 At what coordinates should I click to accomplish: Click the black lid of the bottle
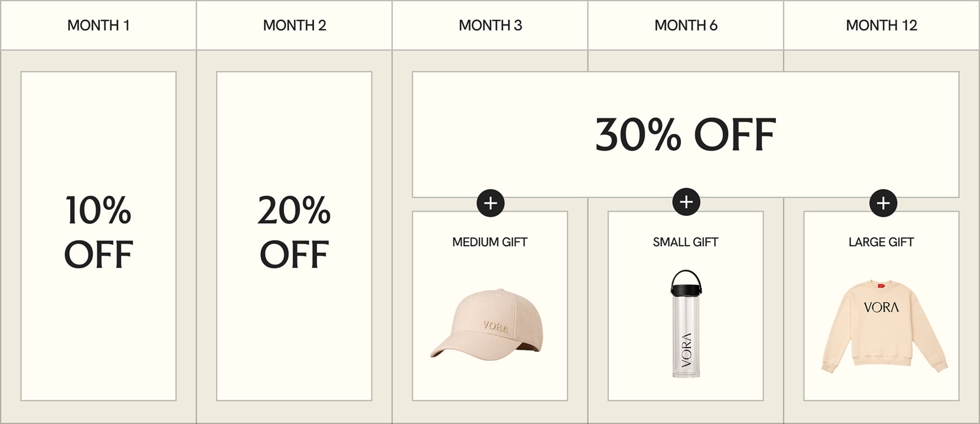click(686, 289)
